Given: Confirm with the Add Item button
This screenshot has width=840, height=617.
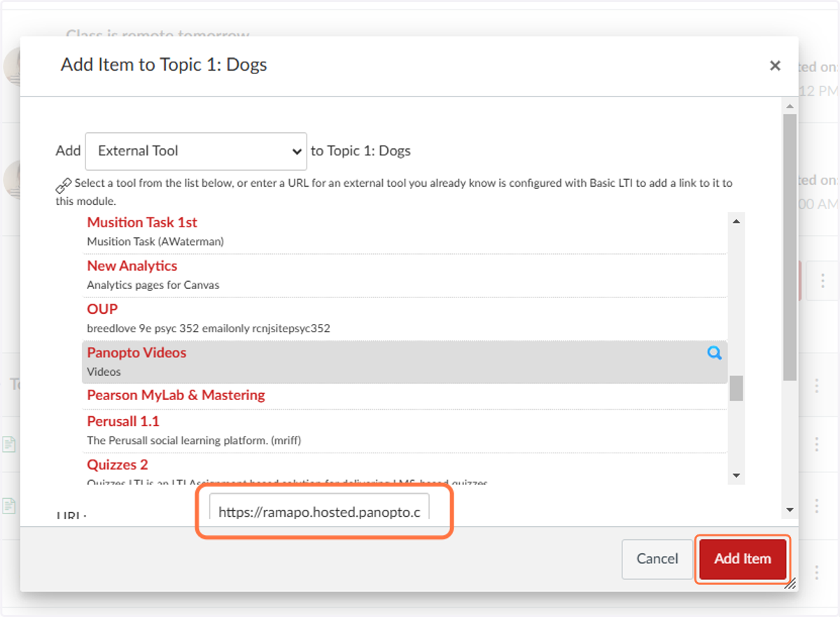Looking at the screenshot, I should point(743,559).
